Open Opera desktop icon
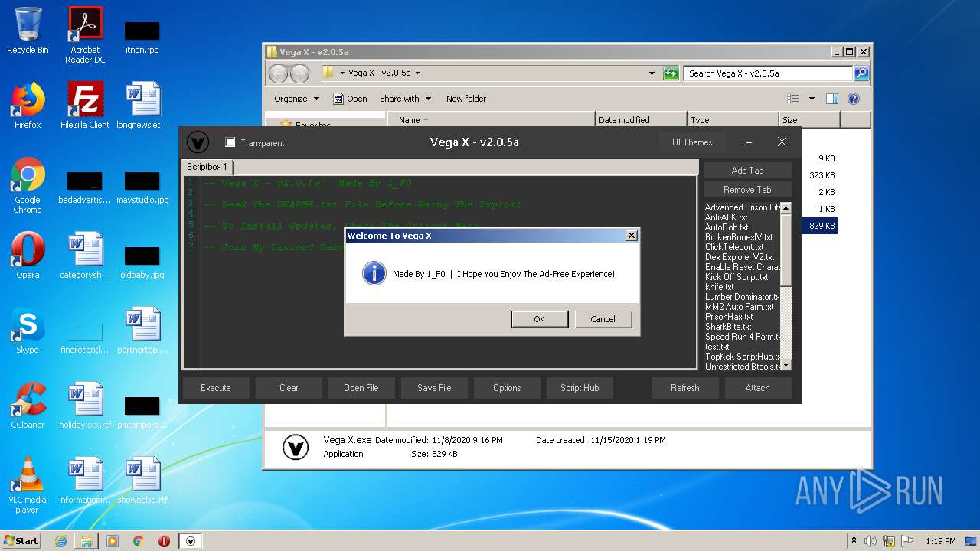 [x=28, y=256]
